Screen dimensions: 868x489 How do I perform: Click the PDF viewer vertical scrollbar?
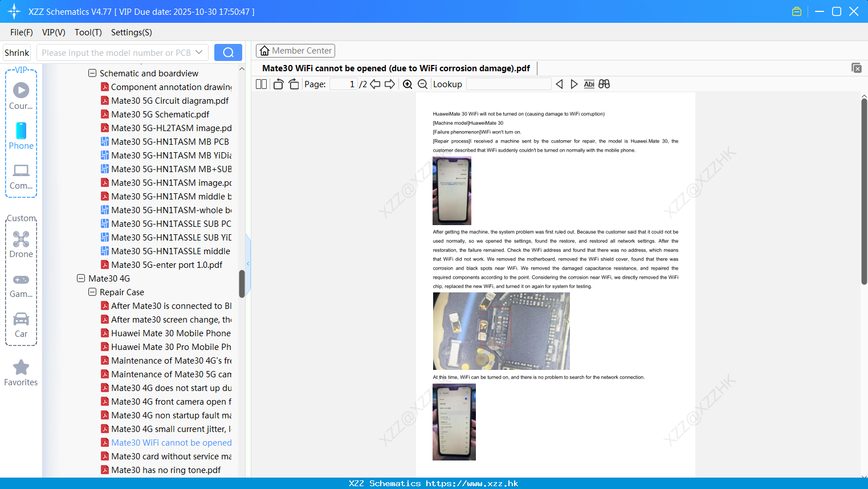864,191
